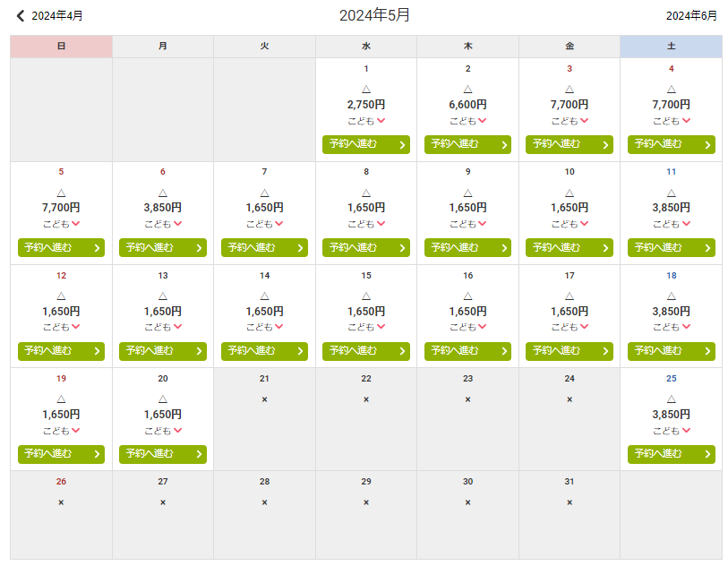Viewport: 728px width, 566px height.
Task: Click arrow on May 15 reservation button
Action: point(402,351)
